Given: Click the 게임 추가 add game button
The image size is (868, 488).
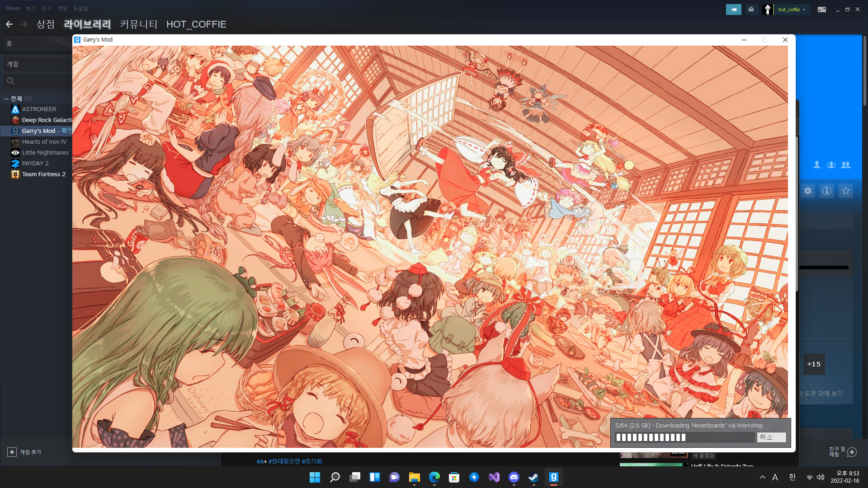Looking at the screenshot, I should point(24,452).
